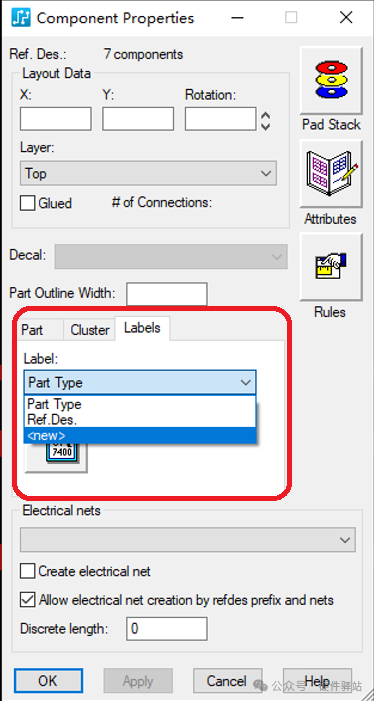Screen dimensions: 374x701
Task: Click the Discrete length input field
Action: (167, 629)
